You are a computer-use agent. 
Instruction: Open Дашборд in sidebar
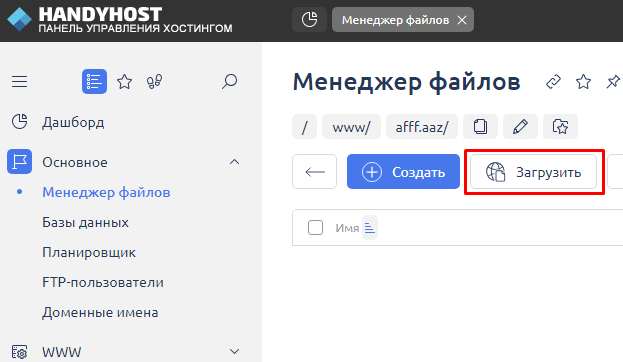73,122
